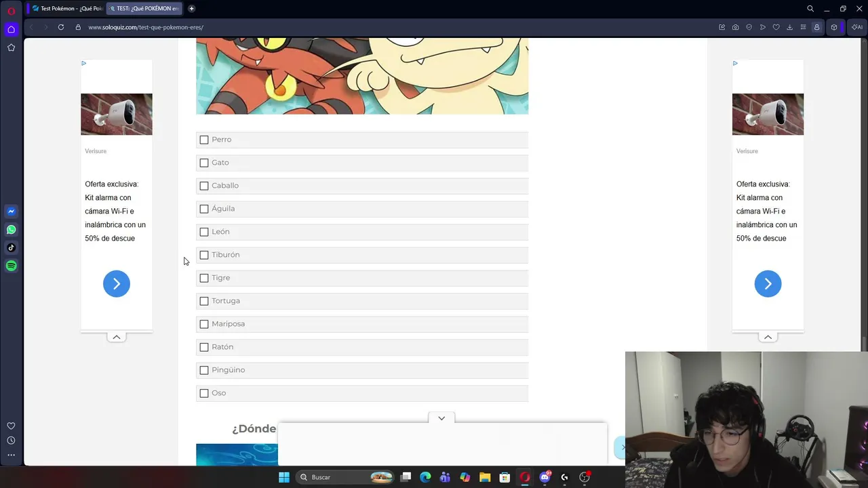Image resolution: width=868 pixels, height=488 pixels.
Task: Take a snapshot with the camera icon
Action: 736,27
